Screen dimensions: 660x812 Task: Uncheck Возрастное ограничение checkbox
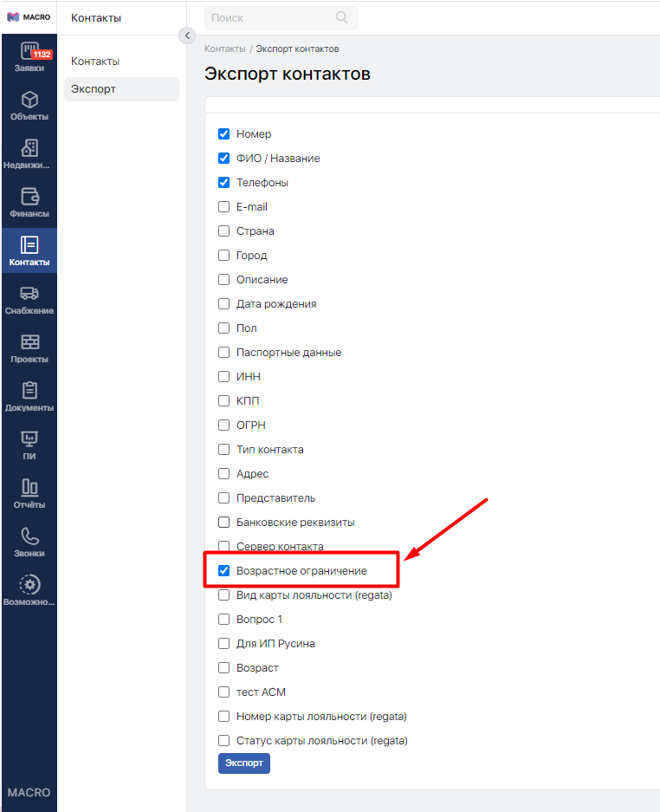(223, 571)
